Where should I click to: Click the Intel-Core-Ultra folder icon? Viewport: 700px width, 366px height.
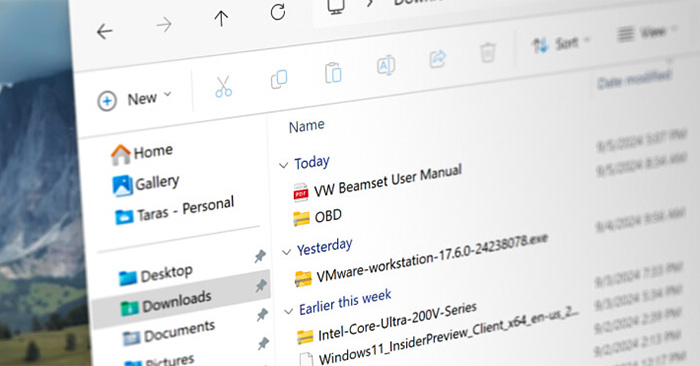click(x=305, y=337)
